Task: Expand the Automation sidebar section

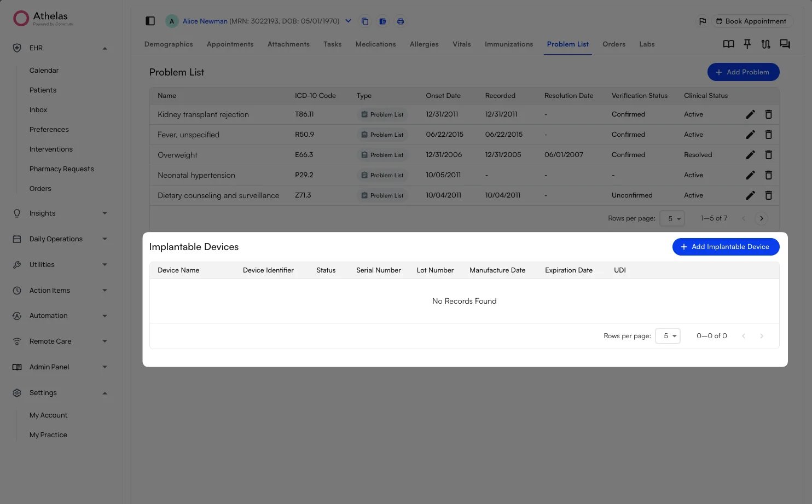Action: click(105, 316)
